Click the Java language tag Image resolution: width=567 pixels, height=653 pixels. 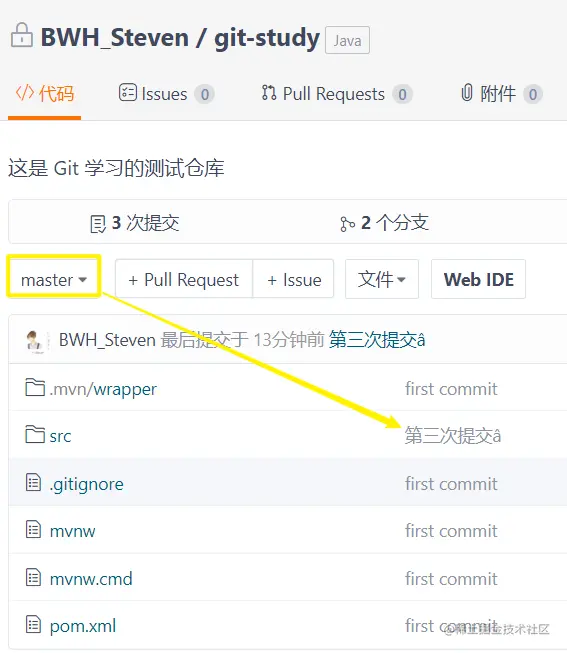pyautogui.click(x=347, y=40)
